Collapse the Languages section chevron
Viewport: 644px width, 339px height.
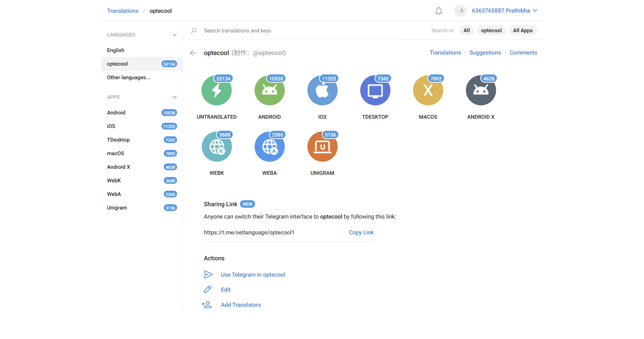coord(175,35)
